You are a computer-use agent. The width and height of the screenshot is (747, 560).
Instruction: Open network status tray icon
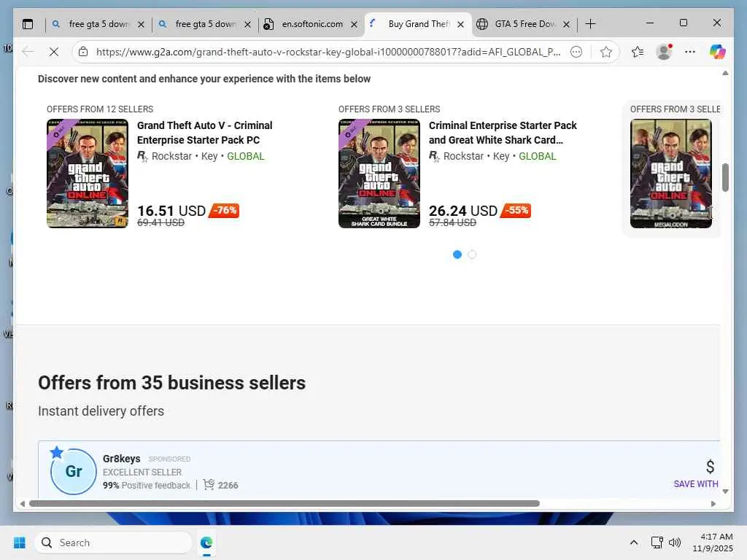(x=657, y=542)
